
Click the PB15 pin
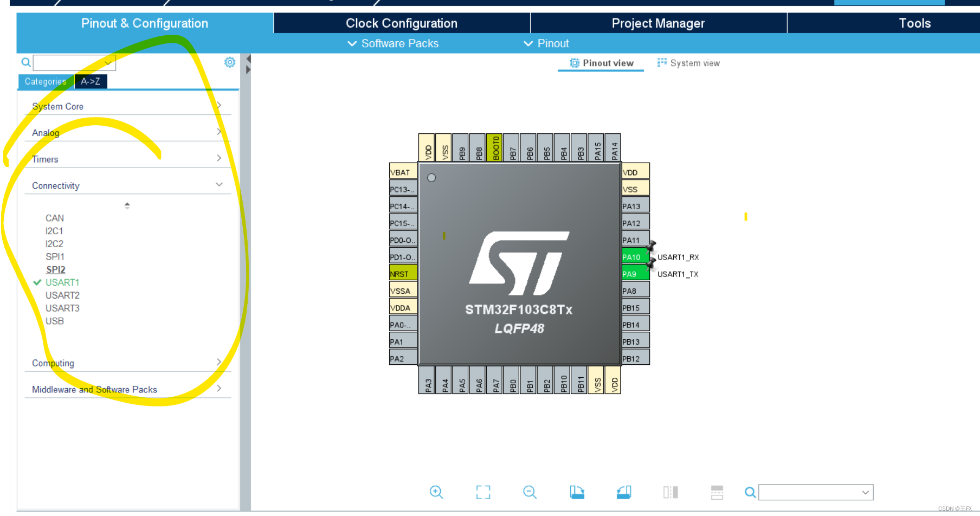point(635,307)
